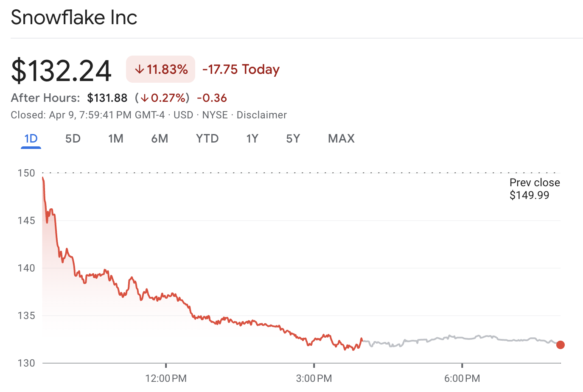Screen dimensions: 583x392
Task: Show the 1M price chart
Action: [116, 139]
